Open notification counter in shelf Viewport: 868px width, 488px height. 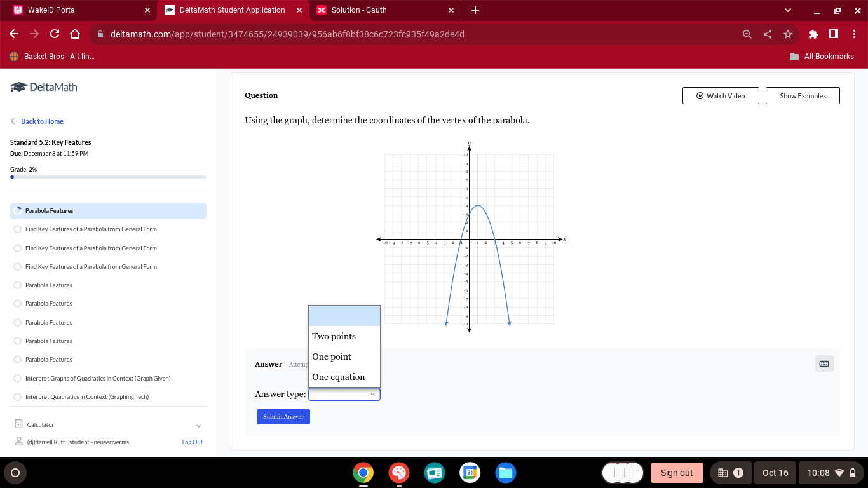(730, 473)
